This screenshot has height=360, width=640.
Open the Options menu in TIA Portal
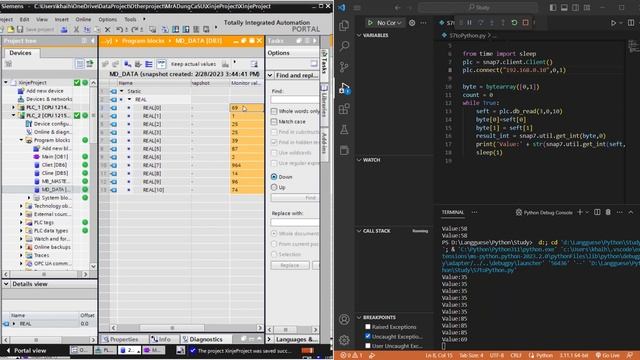pos(107,19)
